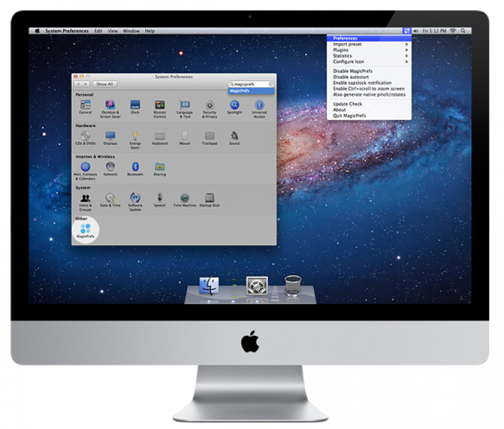Open the Network preference pane
This screenshot has height=429, width=504.
pos(110,169)
